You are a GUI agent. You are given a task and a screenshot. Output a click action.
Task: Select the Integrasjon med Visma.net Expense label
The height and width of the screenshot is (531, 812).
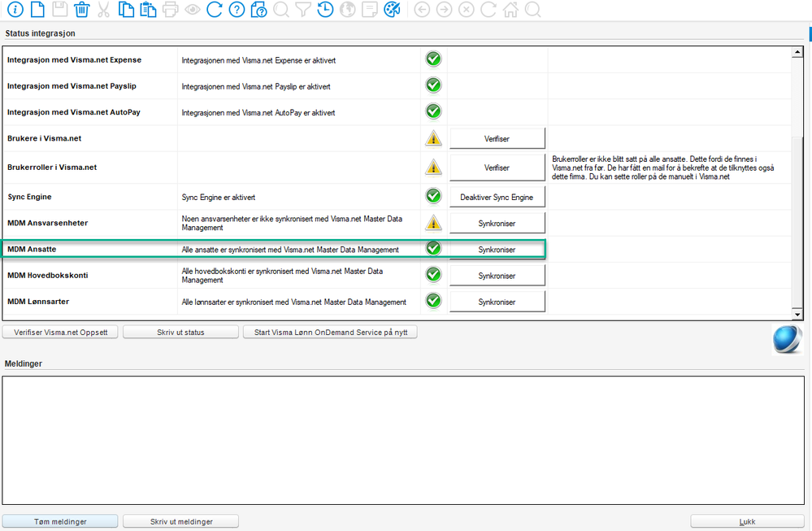coord(74,59)
